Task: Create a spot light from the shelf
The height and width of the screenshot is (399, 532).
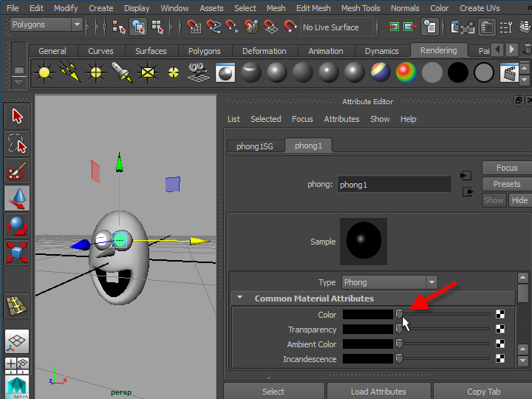Action: 121,72
